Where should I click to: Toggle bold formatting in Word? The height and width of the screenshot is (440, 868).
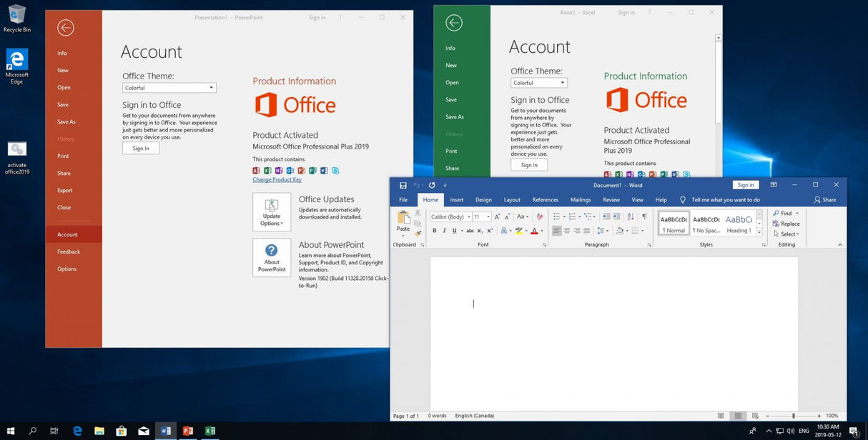(x=435, y=230)
